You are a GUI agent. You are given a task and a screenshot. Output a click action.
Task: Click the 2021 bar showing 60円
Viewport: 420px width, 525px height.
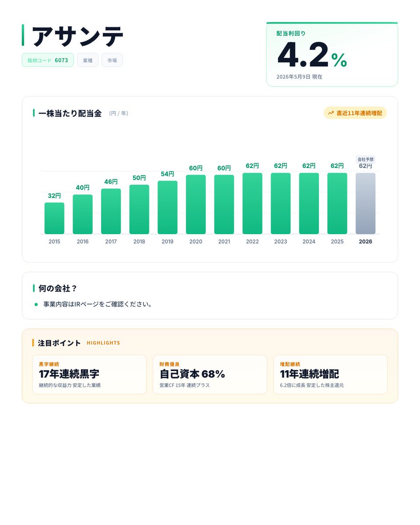[224, 204]
